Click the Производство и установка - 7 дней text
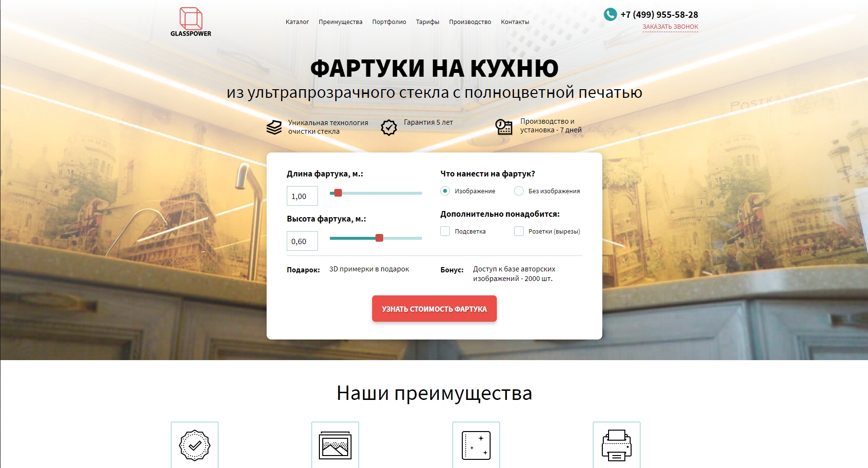Screen dimensions: 868x468 click(551, 126)
